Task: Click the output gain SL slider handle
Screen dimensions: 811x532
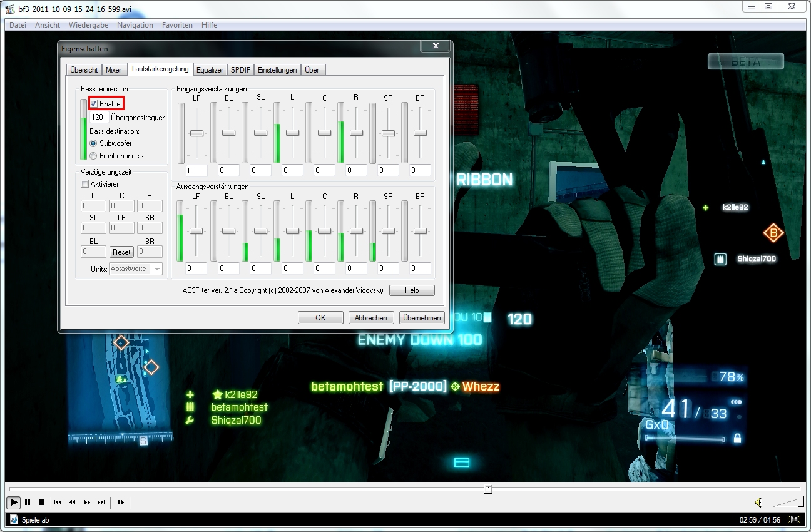Action: [x=260, y=231]
